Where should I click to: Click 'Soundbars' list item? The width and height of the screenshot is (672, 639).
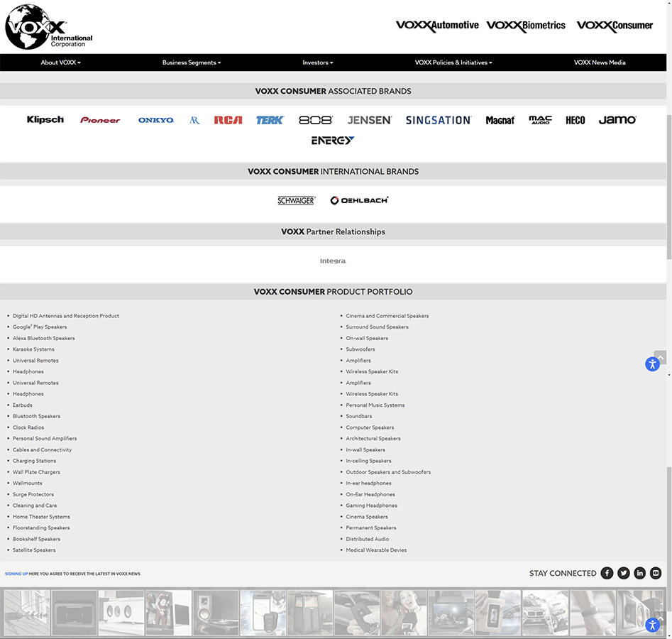pyautogui.click(x=359, y=416)
